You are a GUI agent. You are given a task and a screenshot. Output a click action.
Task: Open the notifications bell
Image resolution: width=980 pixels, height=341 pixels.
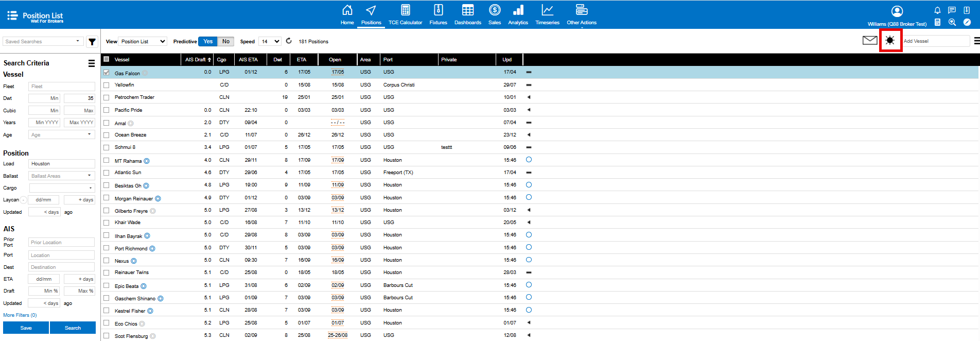click(x=937, y=10)
